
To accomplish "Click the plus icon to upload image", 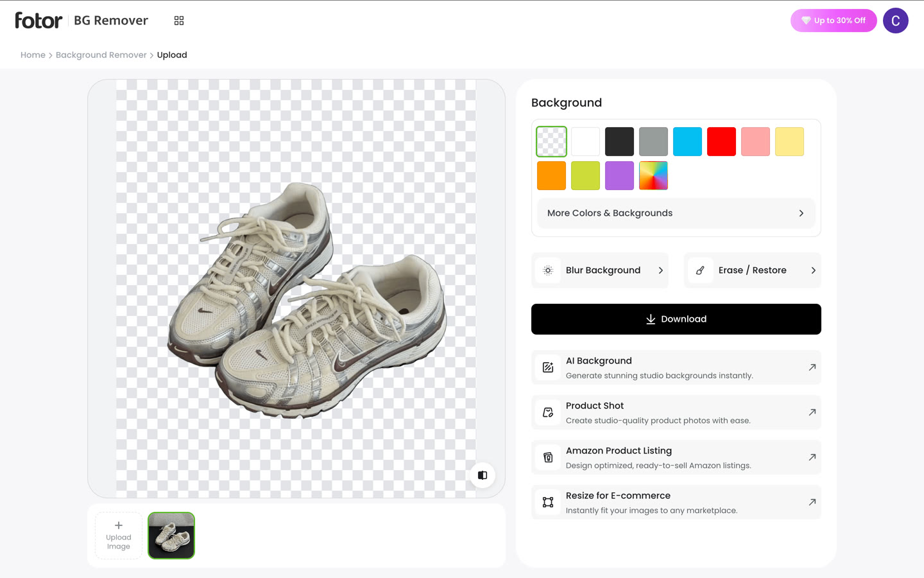I will click(119, 525).
